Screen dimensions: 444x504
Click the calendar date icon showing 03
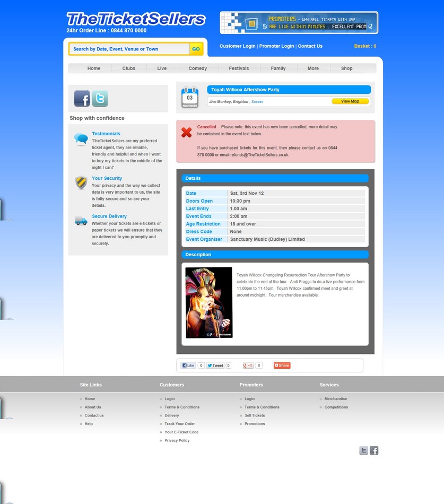coord(190,98)
